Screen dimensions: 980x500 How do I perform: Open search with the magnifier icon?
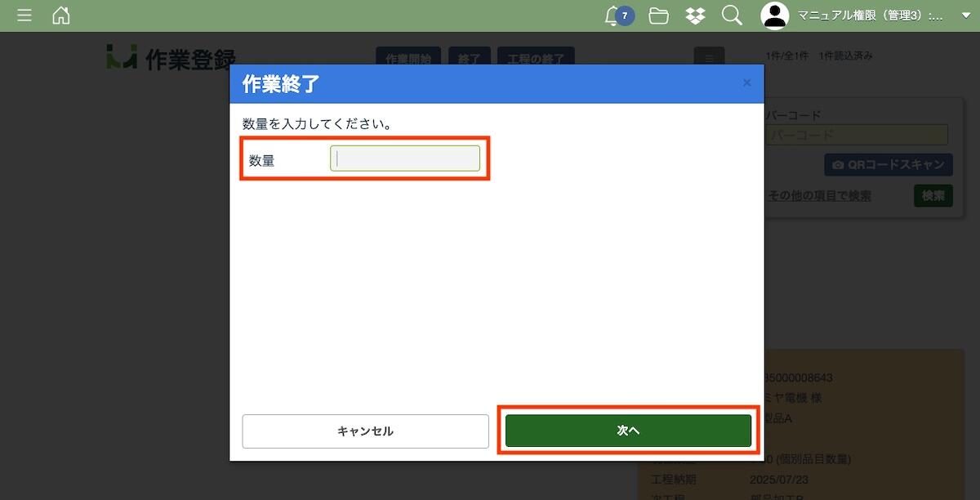click(x=732, y=16)
